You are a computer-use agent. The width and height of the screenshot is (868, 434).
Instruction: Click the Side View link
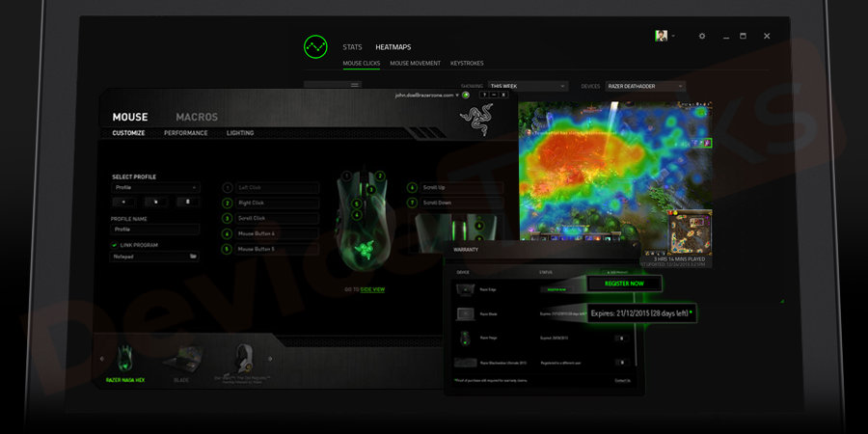click(x=372, y=289)
